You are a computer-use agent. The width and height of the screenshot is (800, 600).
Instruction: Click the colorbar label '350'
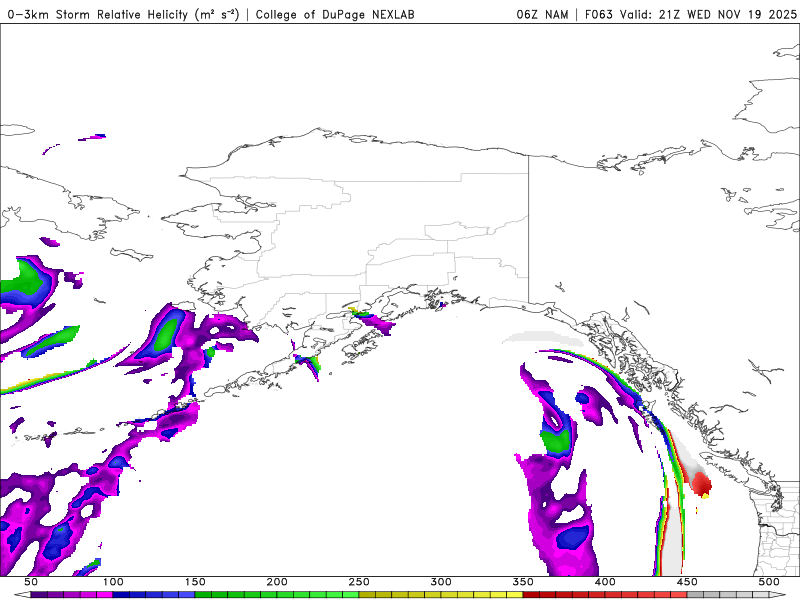(x=523, y=582)
